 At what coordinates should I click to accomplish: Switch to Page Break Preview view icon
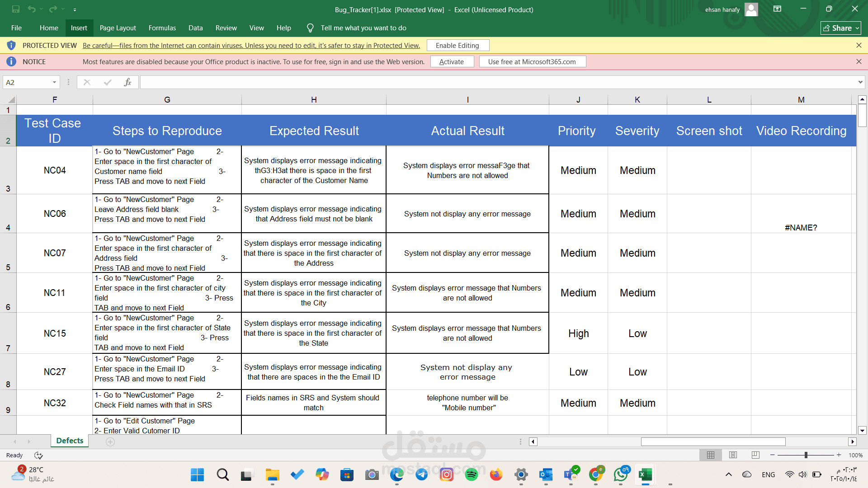755,455
